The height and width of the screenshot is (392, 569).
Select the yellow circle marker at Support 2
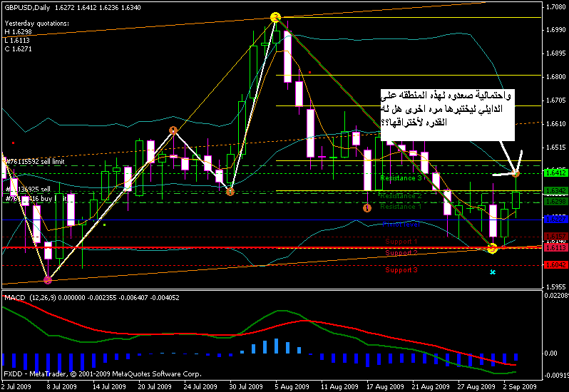[x=492, y=248]
